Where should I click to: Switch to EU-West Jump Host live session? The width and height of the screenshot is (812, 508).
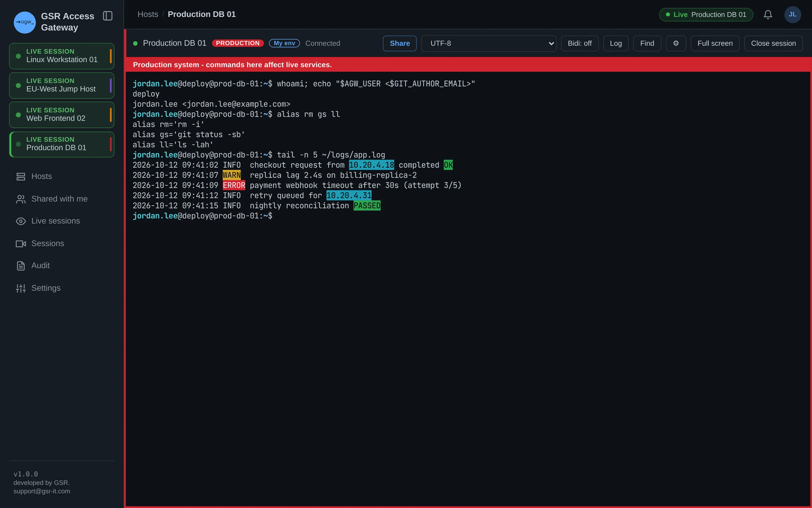tap(62, 86)
